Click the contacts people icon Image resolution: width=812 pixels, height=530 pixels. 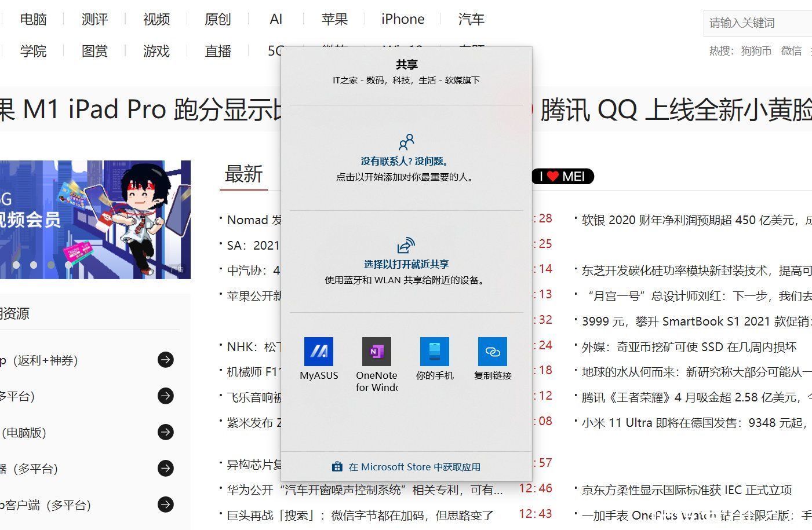coord(406,142)
